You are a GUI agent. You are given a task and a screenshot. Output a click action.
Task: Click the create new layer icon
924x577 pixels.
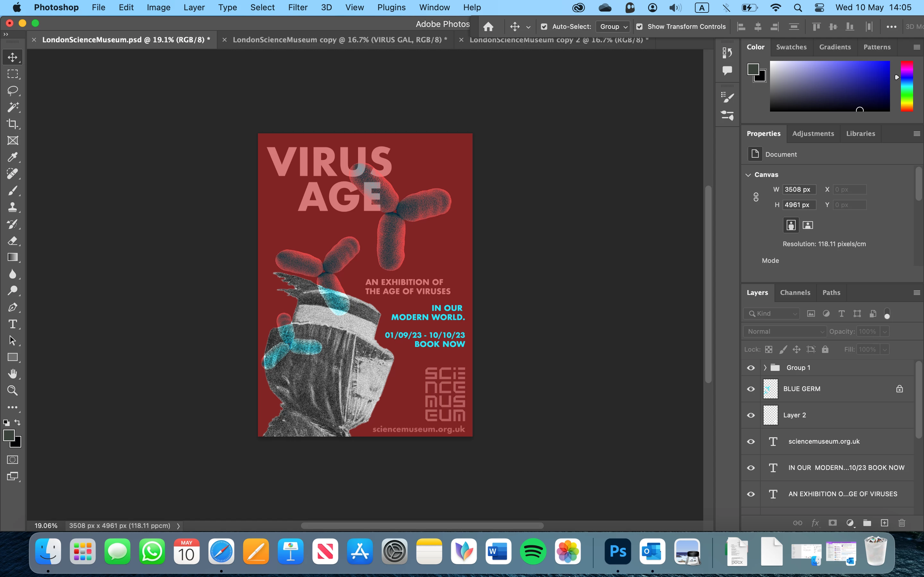tap(884, 523)
